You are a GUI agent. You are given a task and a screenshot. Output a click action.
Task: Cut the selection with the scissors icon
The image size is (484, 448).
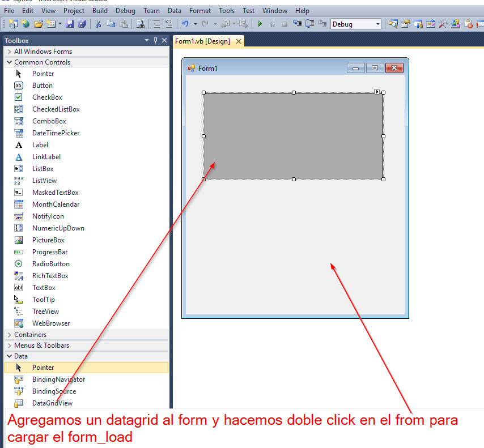click(99, 24)
